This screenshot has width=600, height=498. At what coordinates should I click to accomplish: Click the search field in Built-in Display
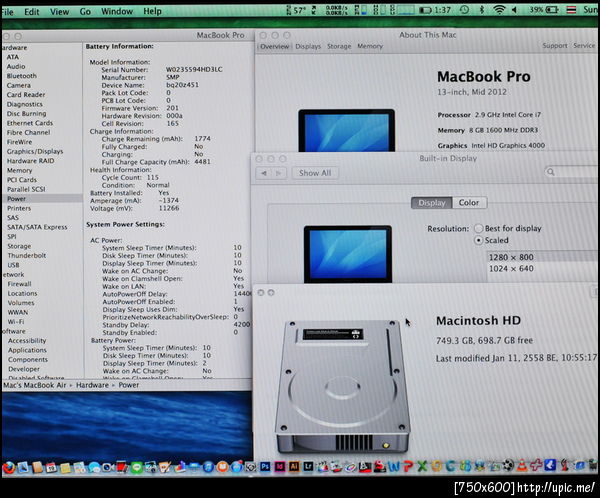pos(572,172)
